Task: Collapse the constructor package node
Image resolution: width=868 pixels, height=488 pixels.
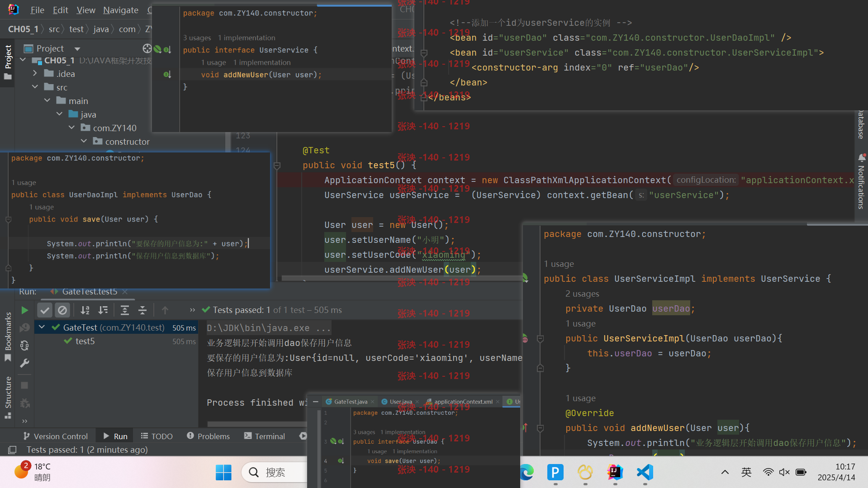Action: 84,141
